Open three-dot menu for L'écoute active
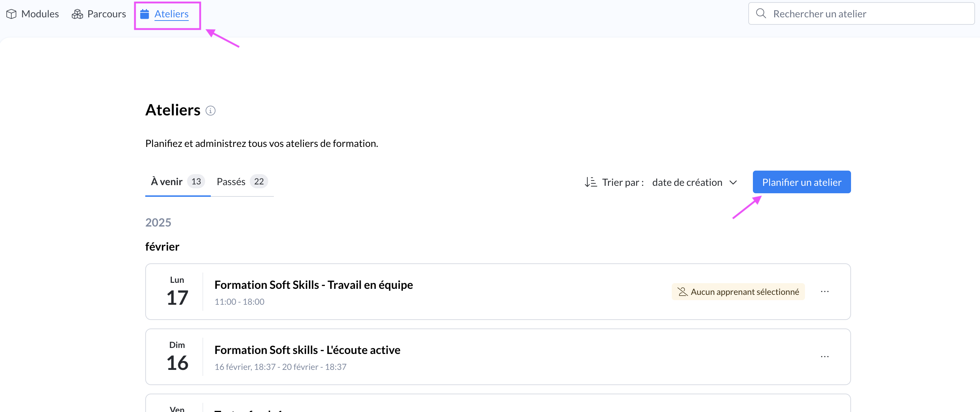Image resolution: width=980 pixels, height=412 pixels. (824, 357)
